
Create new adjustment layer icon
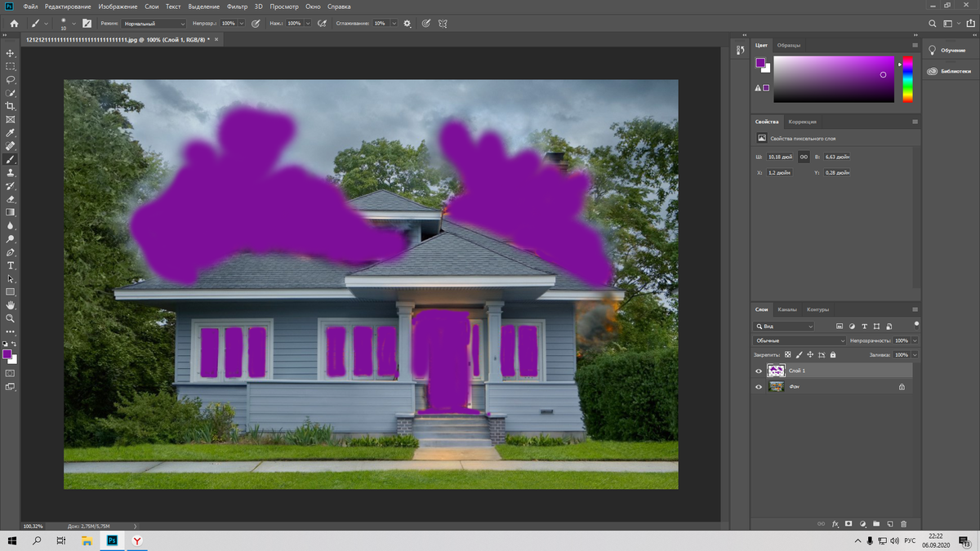[x=862, y=524]
